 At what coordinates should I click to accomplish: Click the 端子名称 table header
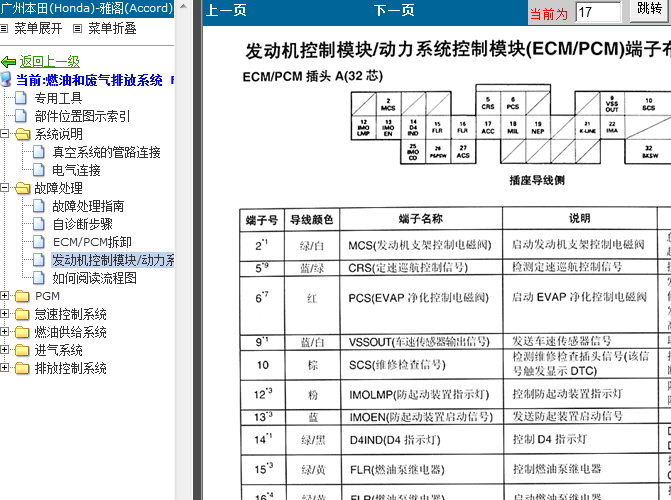click(x=421, y=219)
